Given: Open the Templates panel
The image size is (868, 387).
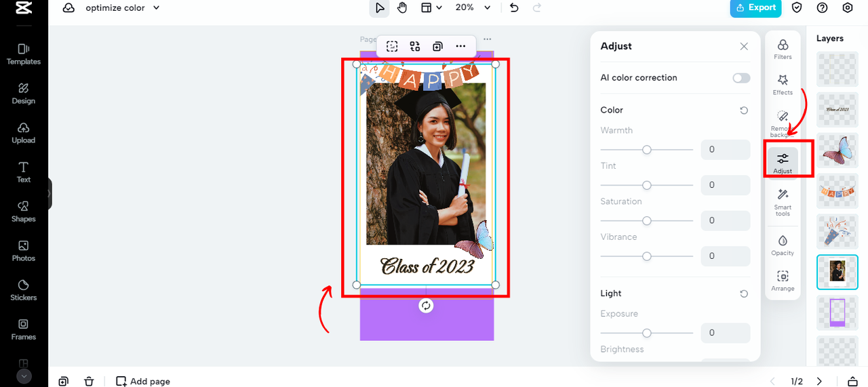Looking at the screenshot, I should coord(24,54).
